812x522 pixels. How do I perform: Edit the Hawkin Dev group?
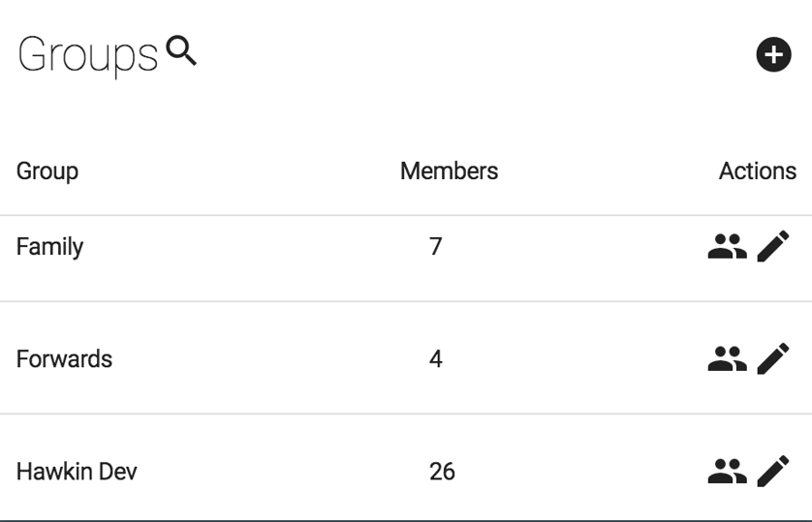[x=772, y=472]
